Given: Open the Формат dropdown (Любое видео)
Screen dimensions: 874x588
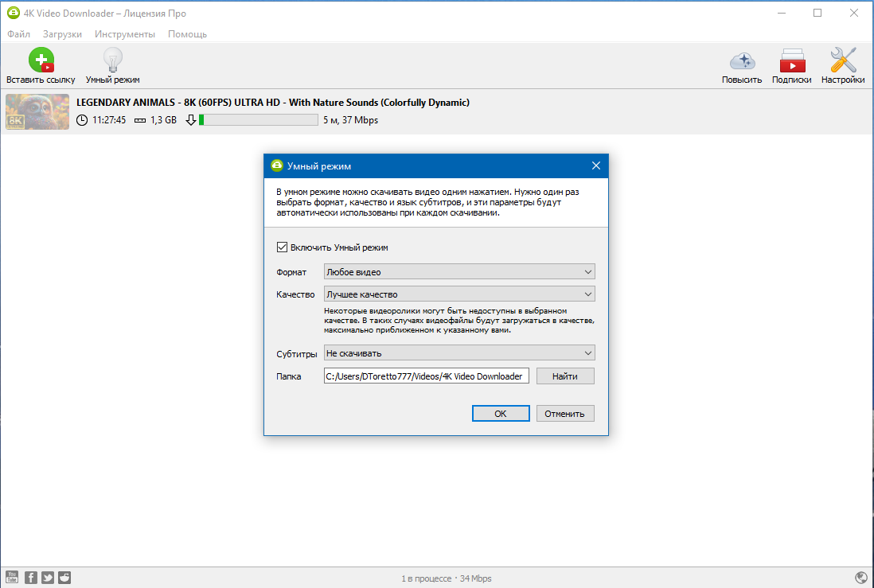Looking at the screenshot, I should pos(459,272).
